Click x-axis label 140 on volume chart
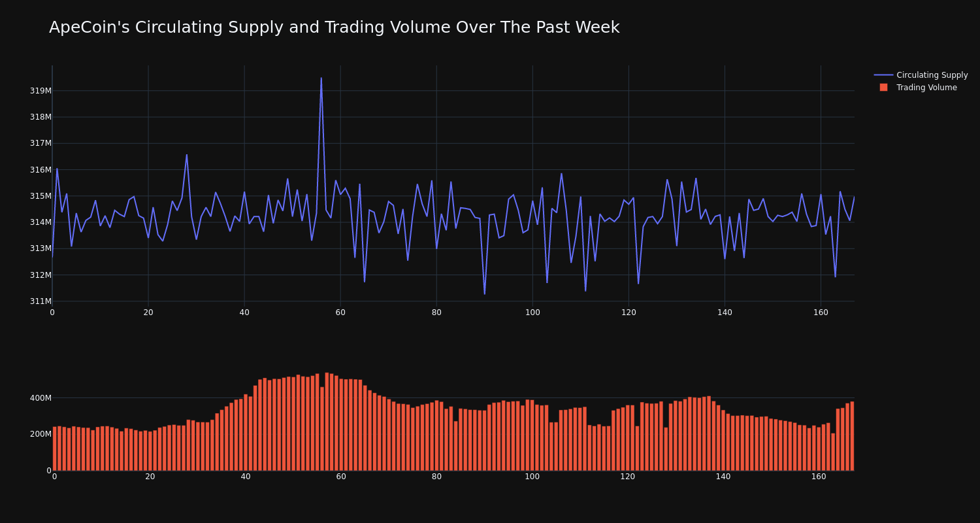The image size is (980, 523). coord(723,477)
